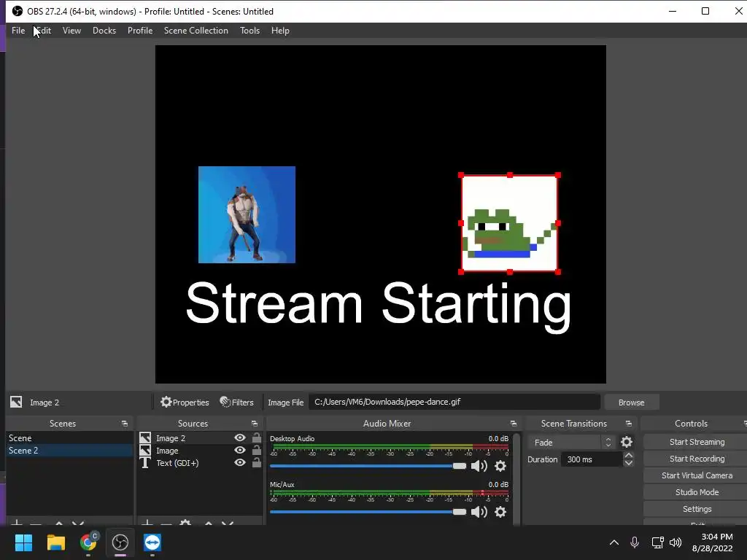747x560 pixels.
Task: Open the Edit menu
Action: 43,31
